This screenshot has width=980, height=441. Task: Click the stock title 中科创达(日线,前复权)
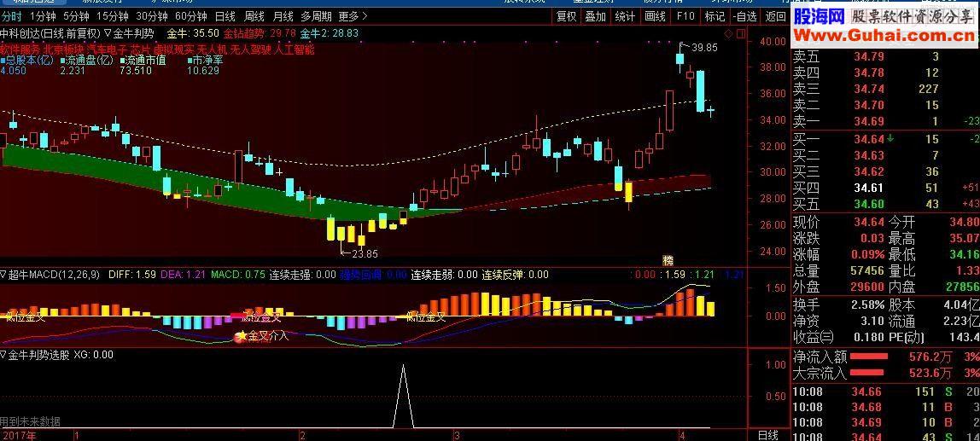point(50,33)
